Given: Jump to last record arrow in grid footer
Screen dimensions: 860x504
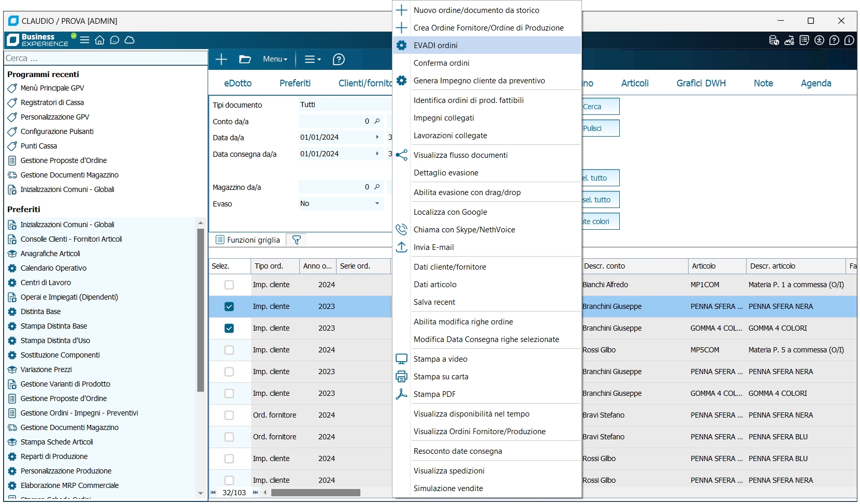Looking at the screenshot, I should tap(255, 493).
